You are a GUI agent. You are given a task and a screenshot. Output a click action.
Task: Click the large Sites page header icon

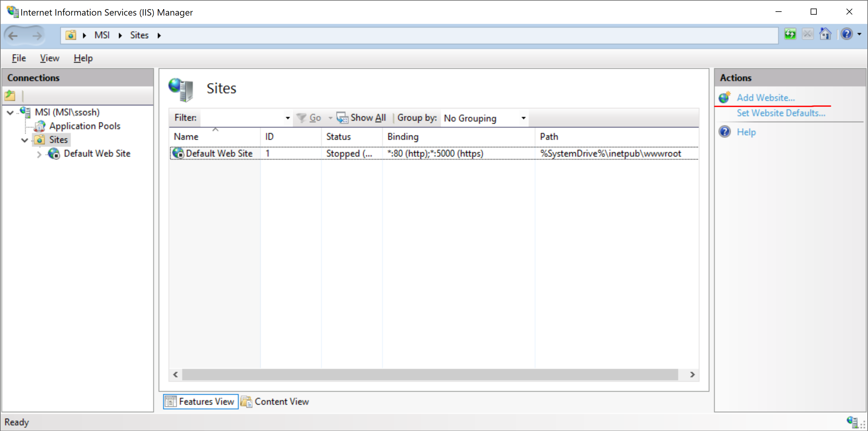click(181, 89)
